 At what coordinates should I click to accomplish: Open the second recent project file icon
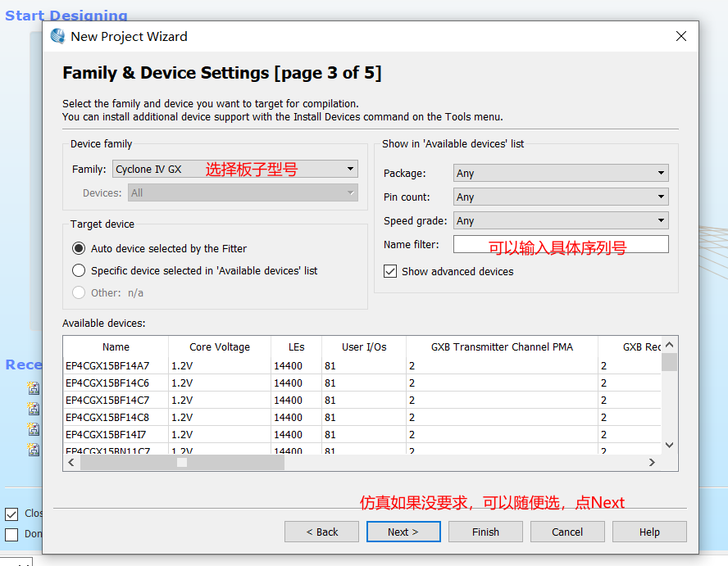pyautogui.click(x=33, y=408)
